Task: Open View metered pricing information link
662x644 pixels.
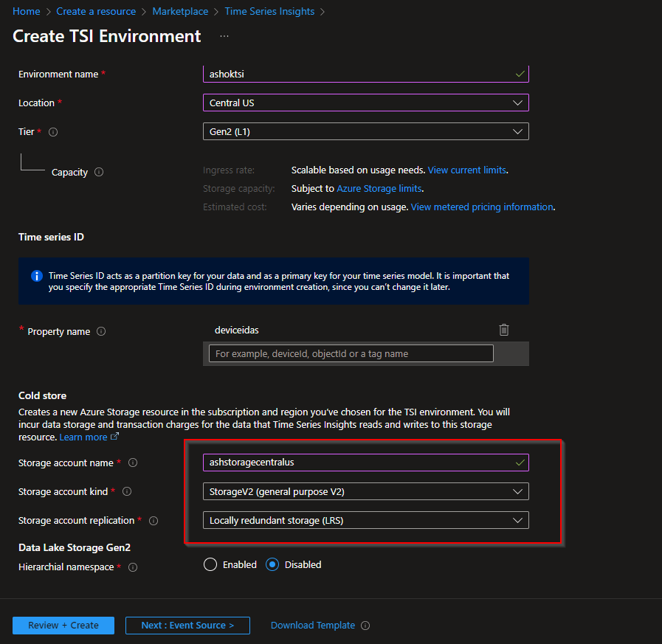Action: point(482,207)
